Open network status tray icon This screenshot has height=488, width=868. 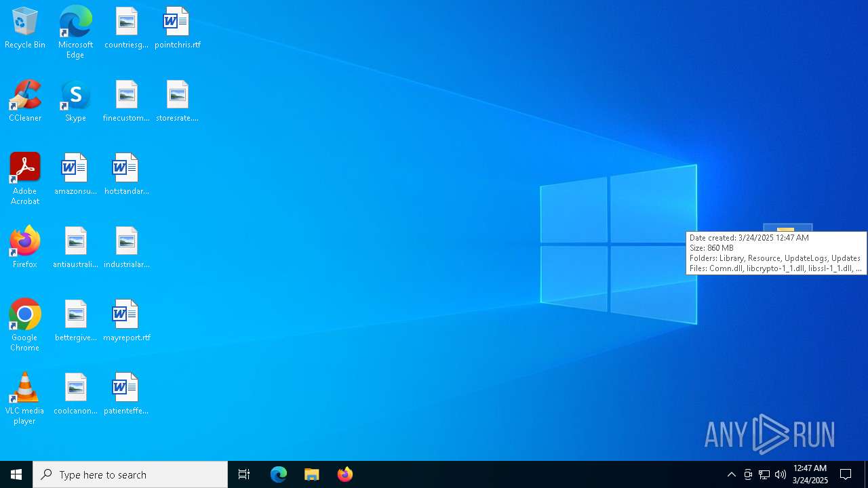coord(764,474)
